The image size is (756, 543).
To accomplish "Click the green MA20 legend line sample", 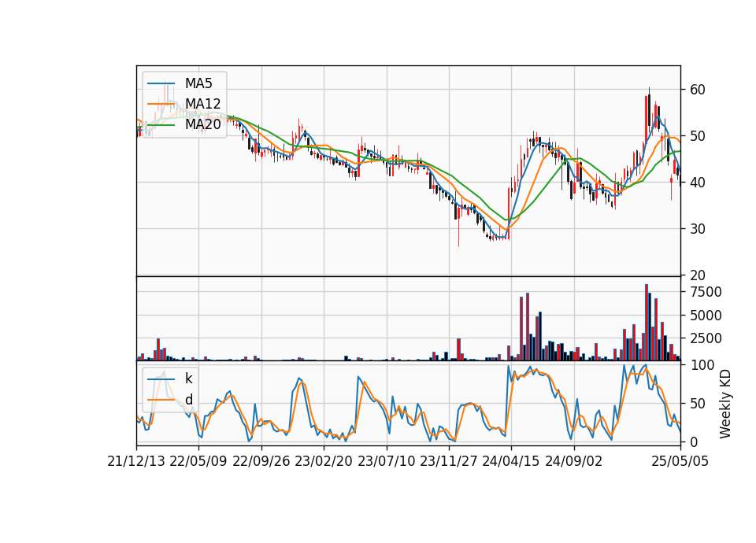I will point(161,125).
